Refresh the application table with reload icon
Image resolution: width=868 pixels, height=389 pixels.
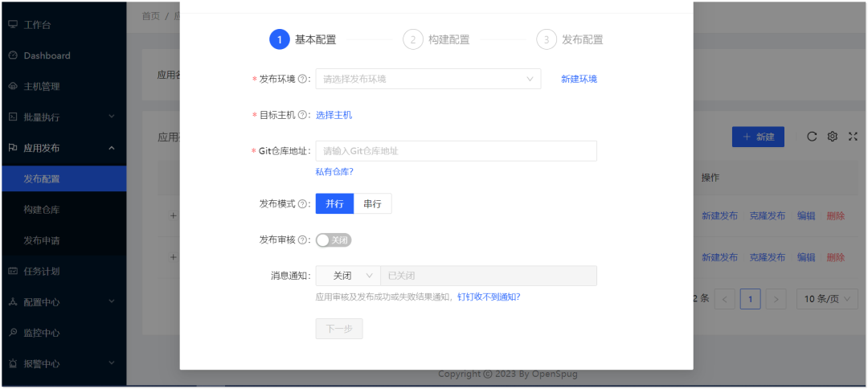coord(812,137)
